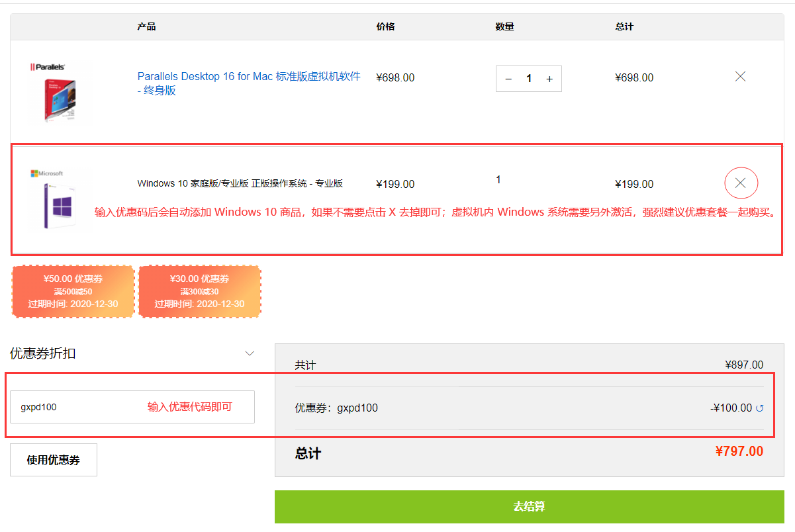The height and width of the screenshot is (532, 795).
Task: Select the ¥50.00 优惠券 coupon card
Action: click(x=73, y=291)
